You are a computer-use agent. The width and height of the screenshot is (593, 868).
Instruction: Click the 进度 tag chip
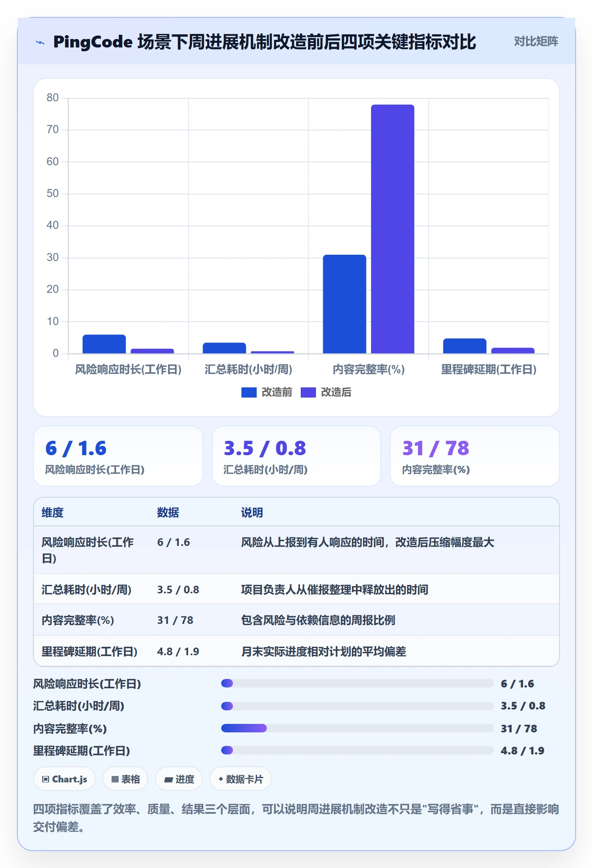coord(179,779)
